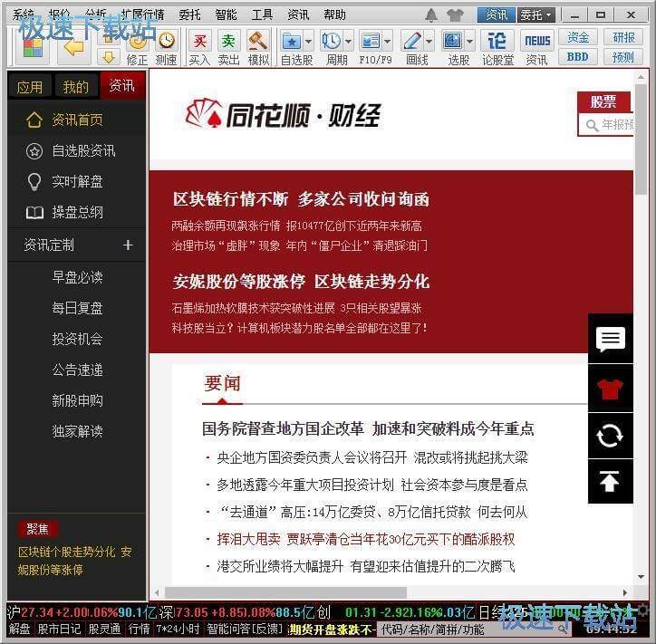The image size is (656, 644).
Task: Click 7*24小时 in the bottom bar
Action: [x=178, y=629]
